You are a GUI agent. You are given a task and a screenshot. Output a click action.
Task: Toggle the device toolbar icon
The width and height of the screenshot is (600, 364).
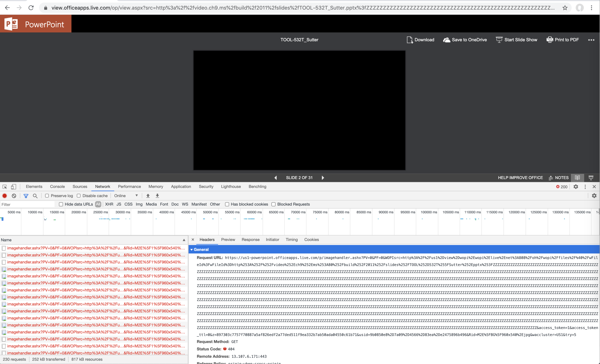tap(14, 187)
